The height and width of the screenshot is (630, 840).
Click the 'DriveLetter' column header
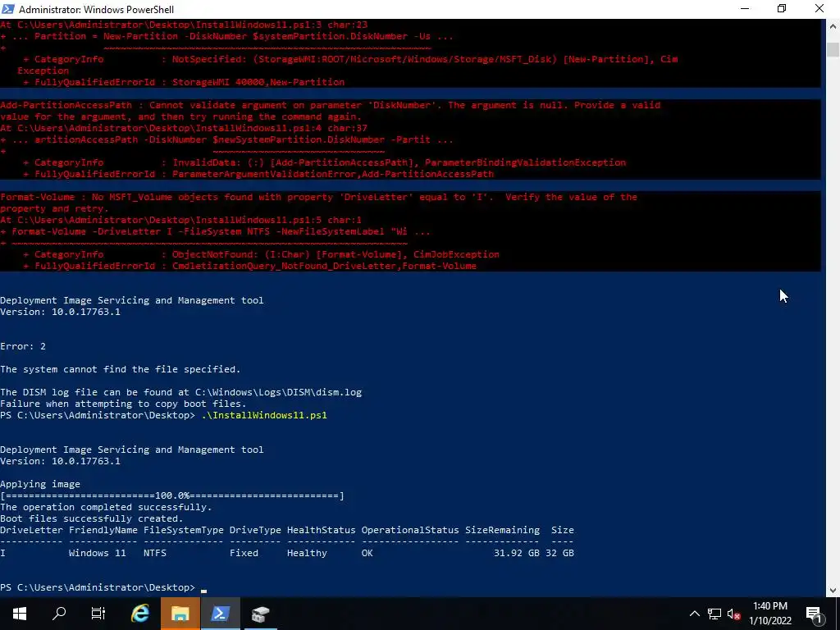[x=32, y=530]
